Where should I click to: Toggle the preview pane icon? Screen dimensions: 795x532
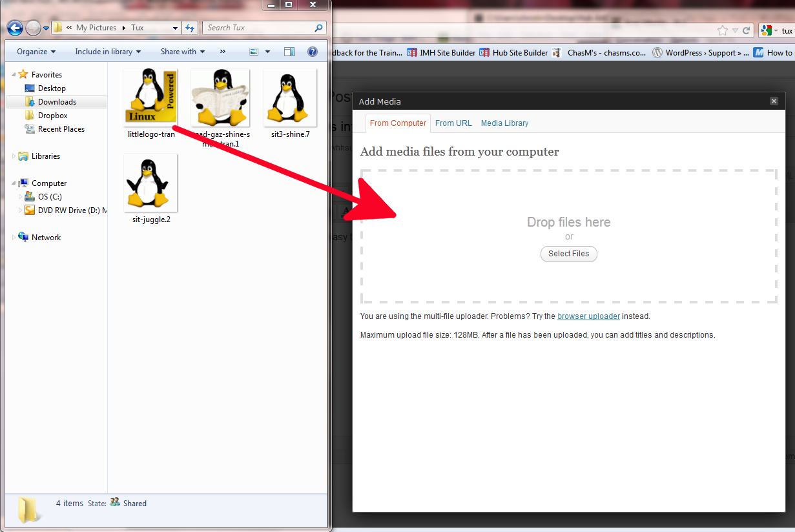(x=289, y=52)
